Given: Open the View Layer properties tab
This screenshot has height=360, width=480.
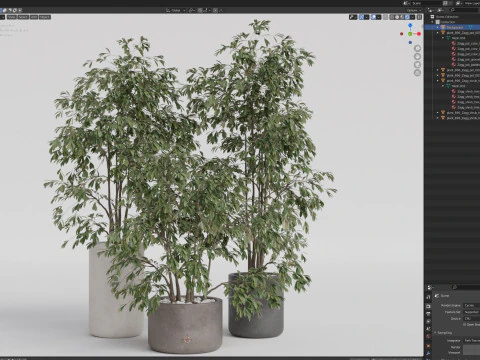Looking at the screenshot, I should click(x=429, y=321).
